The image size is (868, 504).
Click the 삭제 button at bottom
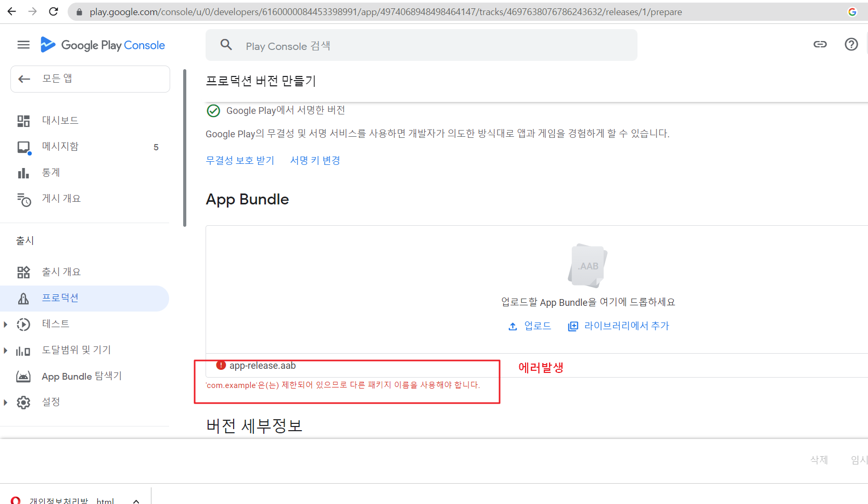click(819, 460)
